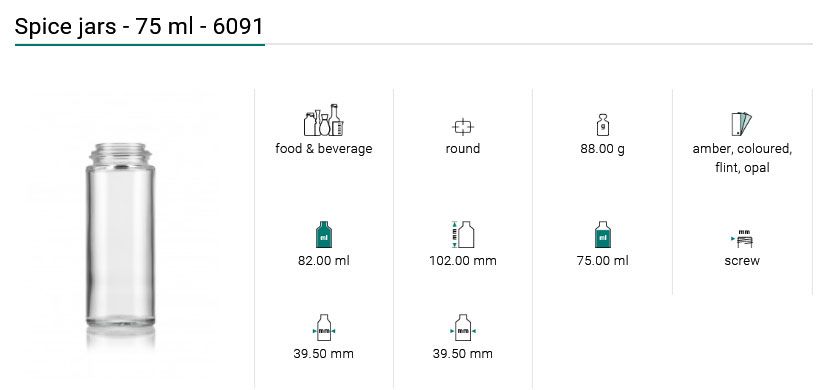Select the second 39.50 mm width icon
The width and height of the screenshot is (828, 390).
[463, 328]
